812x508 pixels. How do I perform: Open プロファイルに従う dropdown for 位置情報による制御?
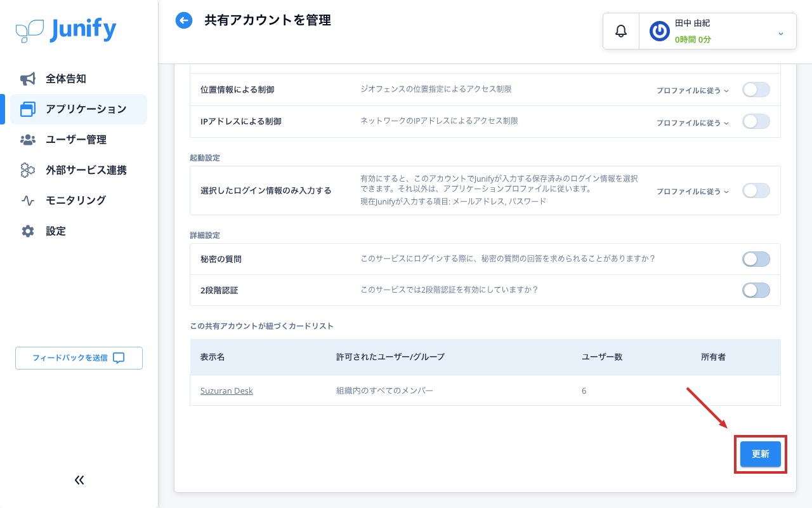coord(693,90)
